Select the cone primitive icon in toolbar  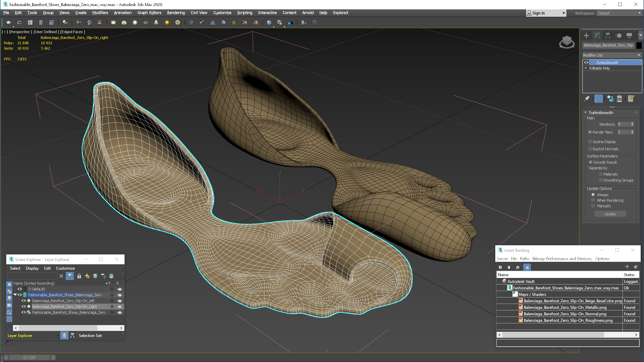(156, 23)
